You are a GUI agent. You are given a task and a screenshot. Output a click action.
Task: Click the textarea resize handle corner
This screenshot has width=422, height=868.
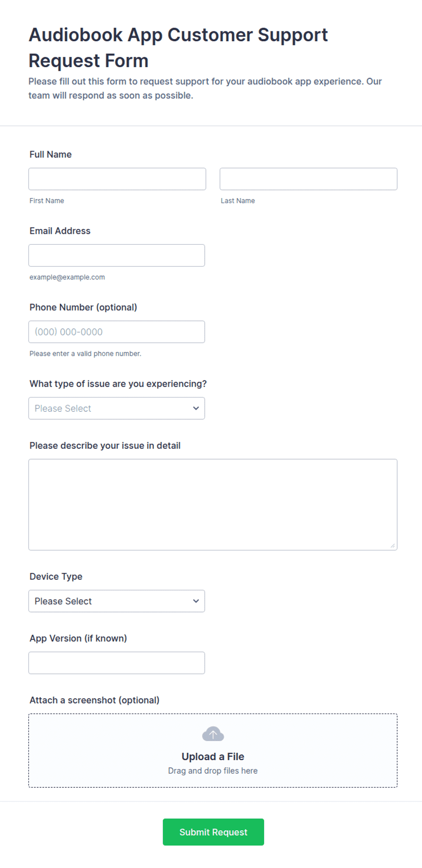tap(393, 546)
